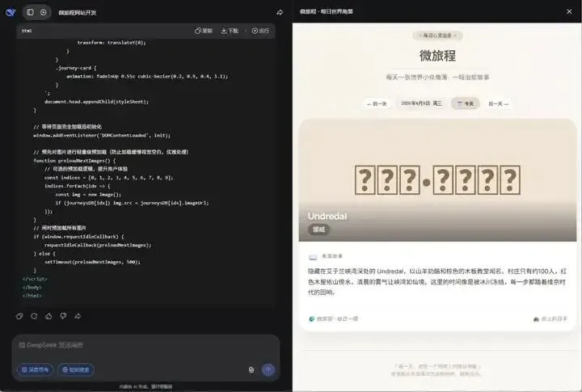
Task: Click the 微旅程 page heading
Action: coord(437,56)
